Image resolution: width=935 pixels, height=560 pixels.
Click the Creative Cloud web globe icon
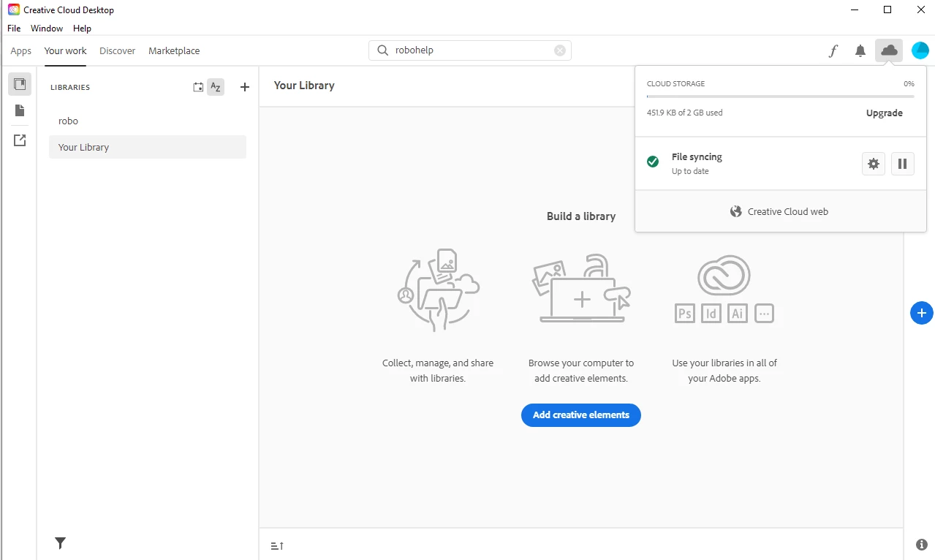coord(736,211)
